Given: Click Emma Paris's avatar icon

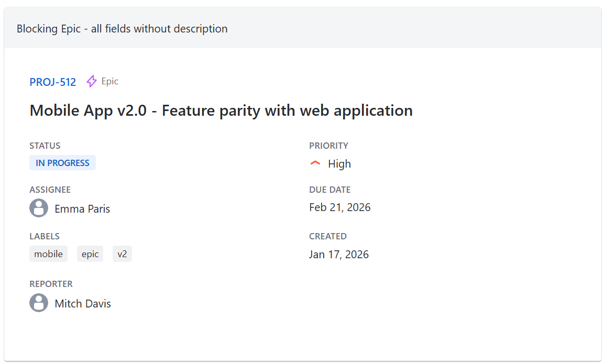Looking at the screenshot, I should pyautogui.click(x=39, y=208).
